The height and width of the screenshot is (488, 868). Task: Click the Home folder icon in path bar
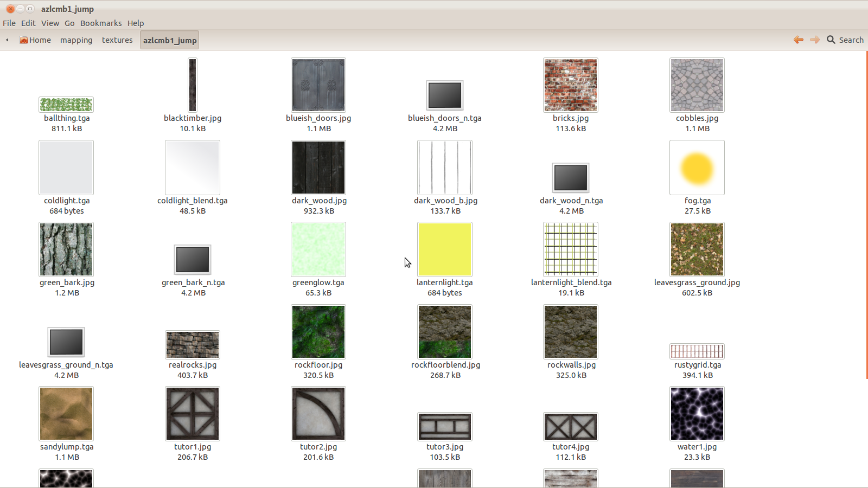[23, 40]
